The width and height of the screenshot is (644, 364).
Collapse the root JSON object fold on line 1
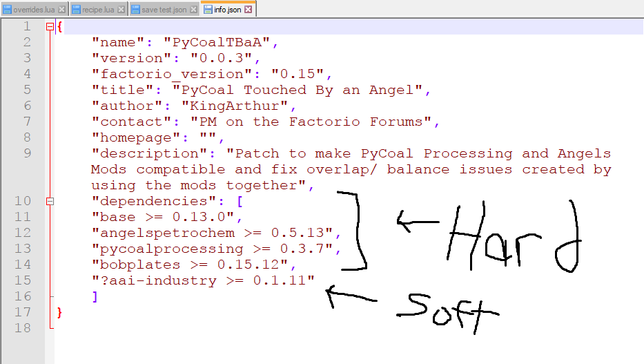[50, 27]
